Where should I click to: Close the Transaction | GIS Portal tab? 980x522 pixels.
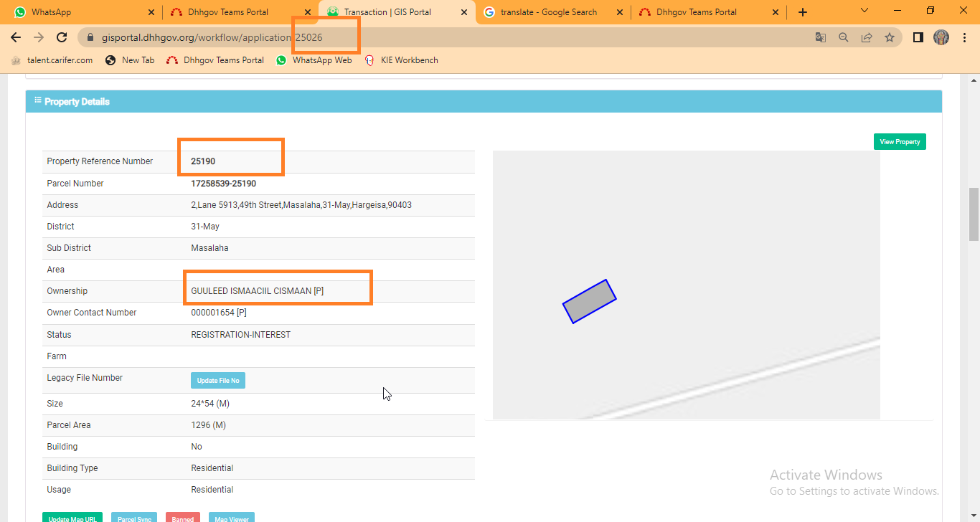point(464,12)
